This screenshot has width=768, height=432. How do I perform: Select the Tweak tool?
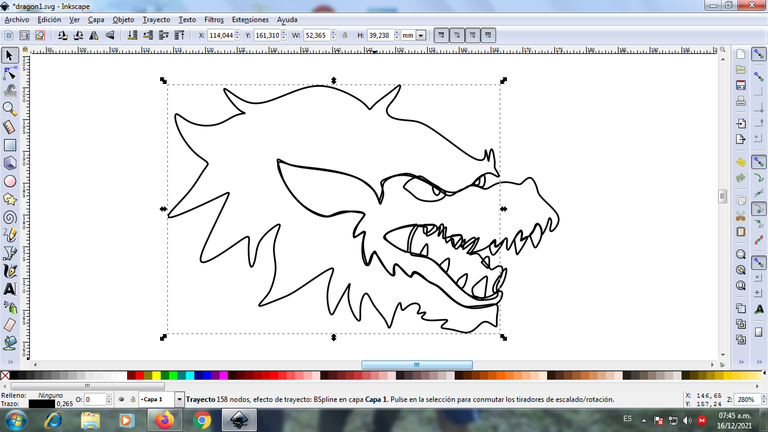pyautogui.click(x=10, y=91)
